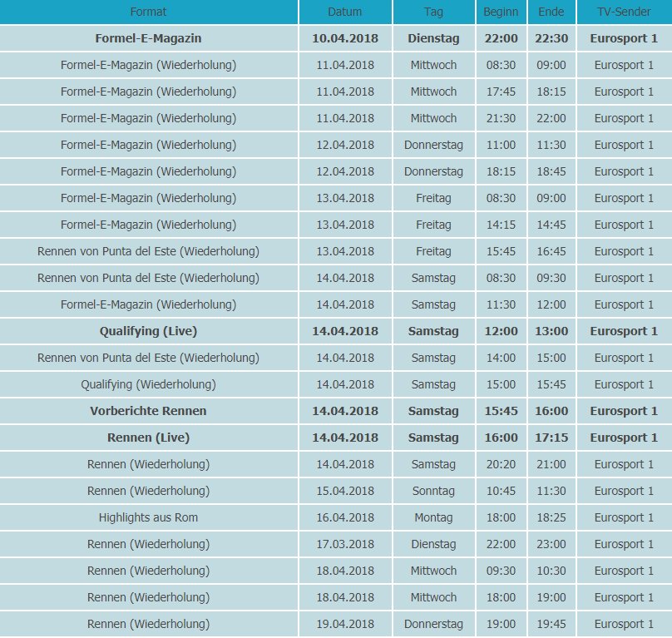
Task: Click 'Eurosport 1' in the Highlights aus Rom row
Action: coord(624,517)
